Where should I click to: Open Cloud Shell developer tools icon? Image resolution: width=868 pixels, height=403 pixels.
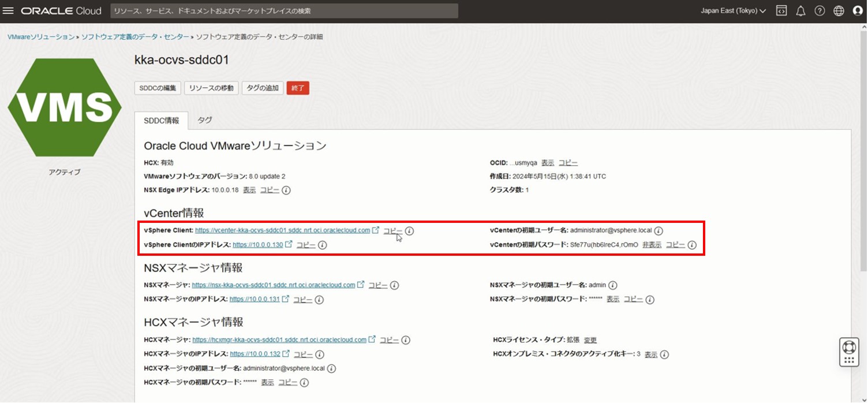click(781, 11)
